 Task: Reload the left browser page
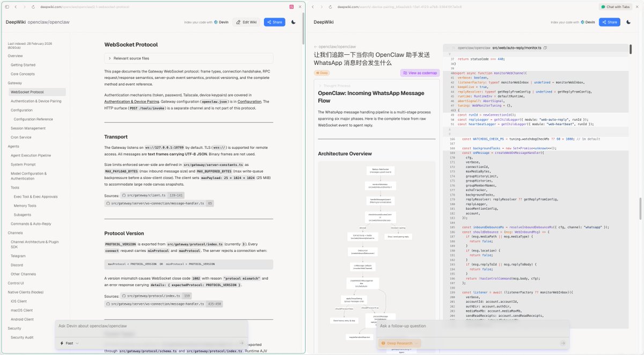[33, 6]
